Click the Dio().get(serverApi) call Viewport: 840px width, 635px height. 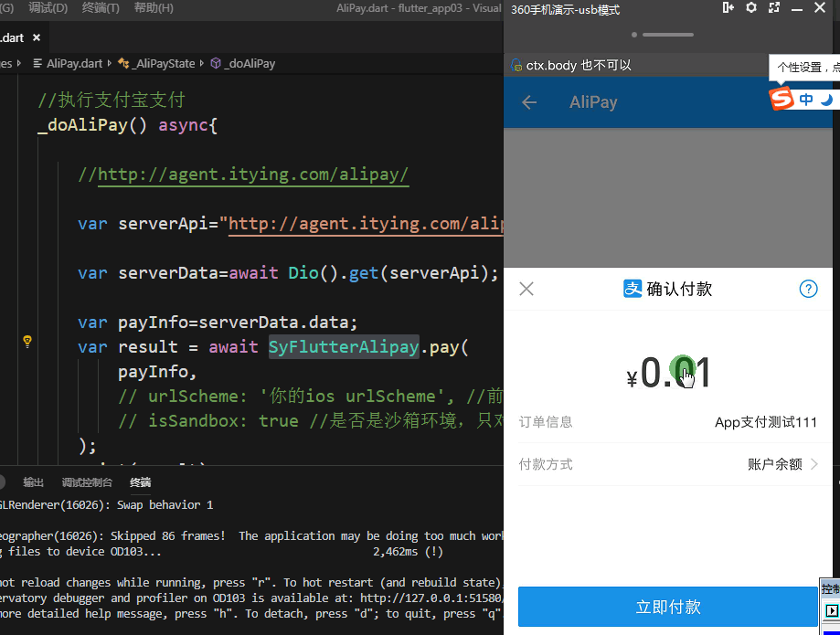(388, 273)
